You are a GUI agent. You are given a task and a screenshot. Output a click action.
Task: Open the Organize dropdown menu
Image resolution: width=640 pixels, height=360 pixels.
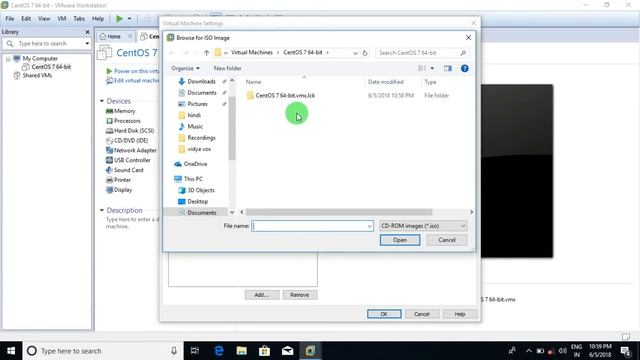coord(185,68)
